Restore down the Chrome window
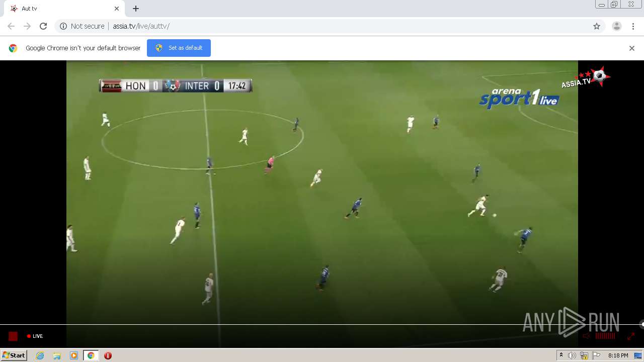This screenshot has height=362, width=644. pyautogui.click(x=614, y=5)
